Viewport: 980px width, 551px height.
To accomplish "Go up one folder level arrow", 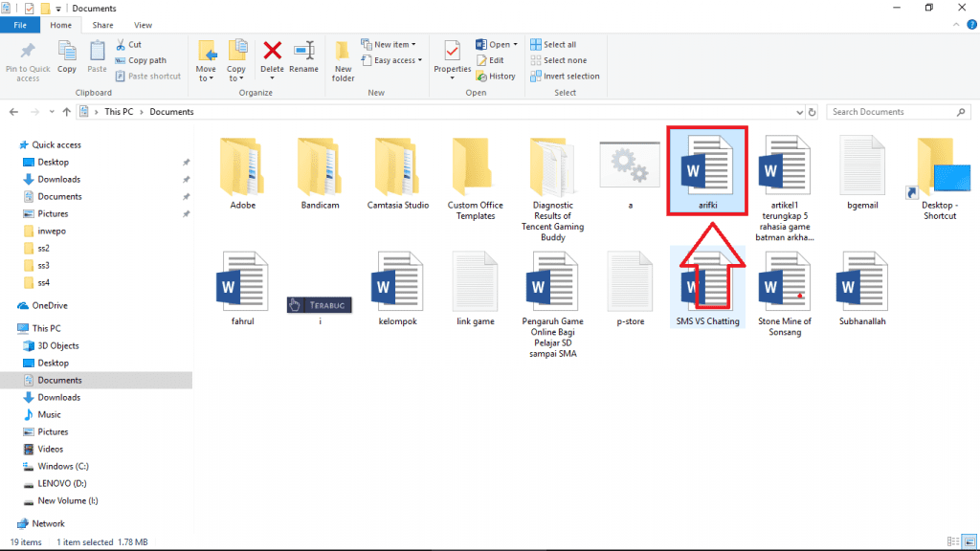I will coord(67,112).
